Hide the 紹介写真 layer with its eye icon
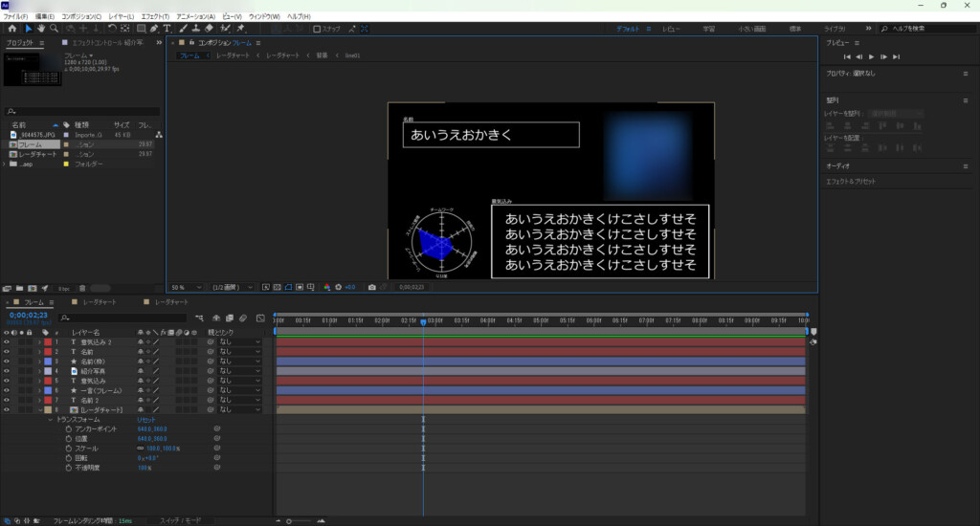This screenshot has height=526, width=980. click(x=7, y=371)
